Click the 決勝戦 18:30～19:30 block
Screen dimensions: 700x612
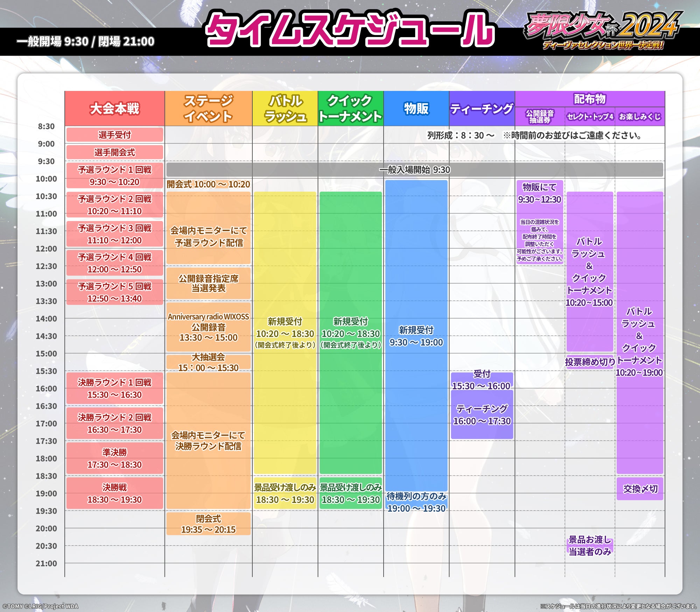[x=114, y=493]
